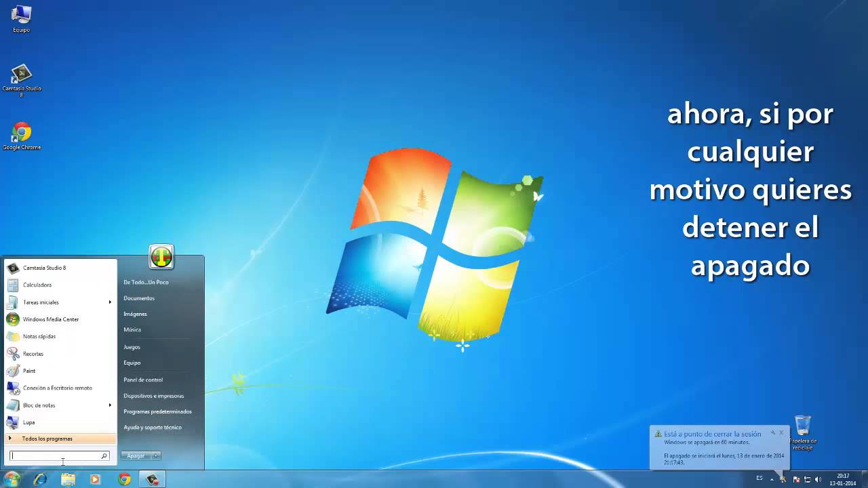868x488 pixels.
Task: Open the network tray icon
Action: coord(808,479)
